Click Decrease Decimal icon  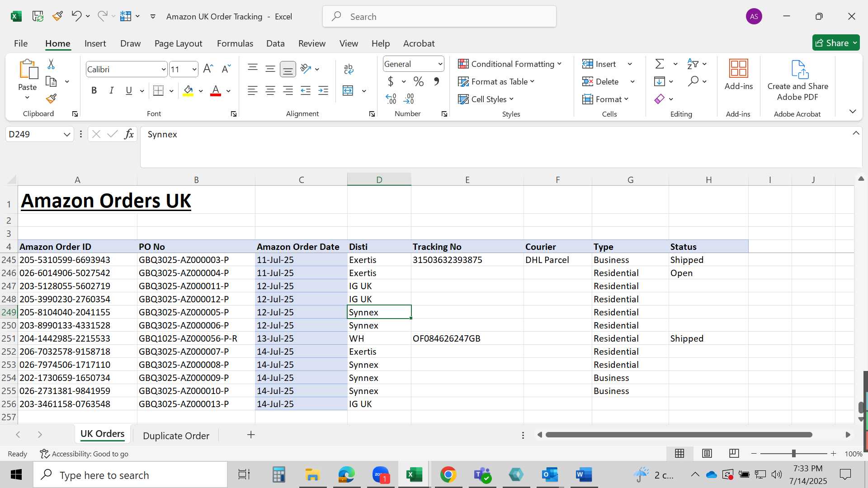coord(409,99)
